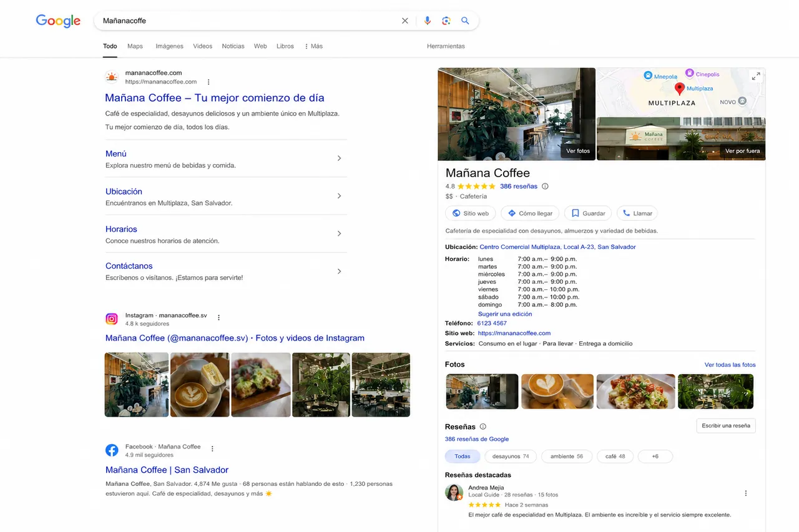Click the Guardar button

[x=588, y=213]
